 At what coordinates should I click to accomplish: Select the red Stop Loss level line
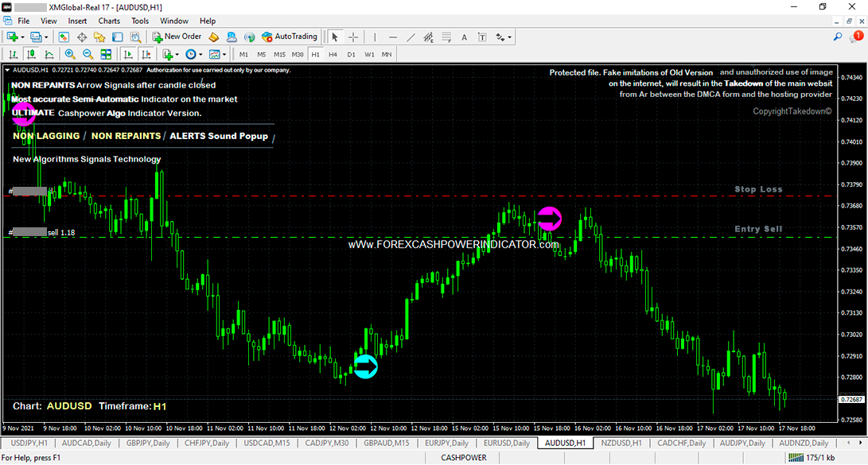click(x=421, y=196)
